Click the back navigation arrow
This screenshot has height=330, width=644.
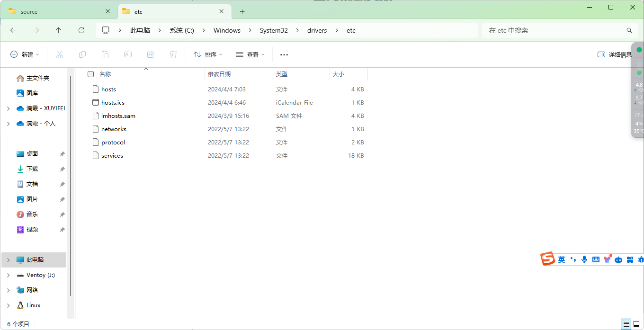click(13, 30)
